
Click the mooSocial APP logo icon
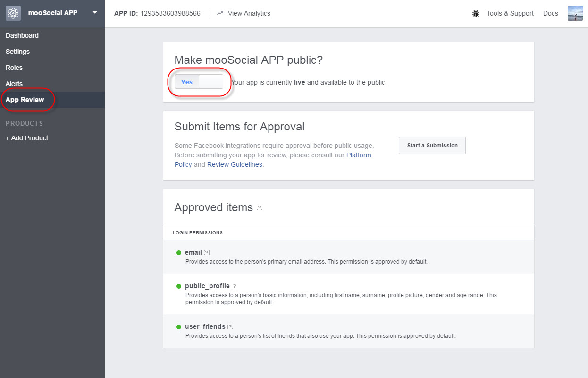pos(13,13)
